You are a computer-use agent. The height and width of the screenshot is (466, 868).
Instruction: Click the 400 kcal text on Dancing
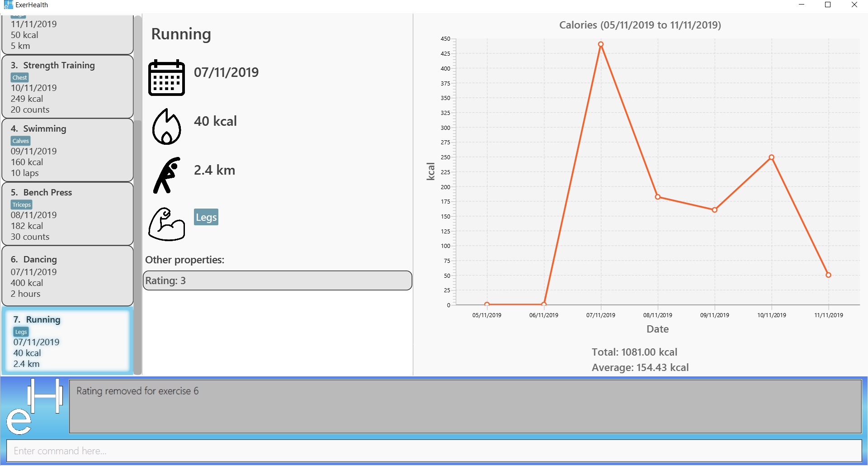coord(27,283)
